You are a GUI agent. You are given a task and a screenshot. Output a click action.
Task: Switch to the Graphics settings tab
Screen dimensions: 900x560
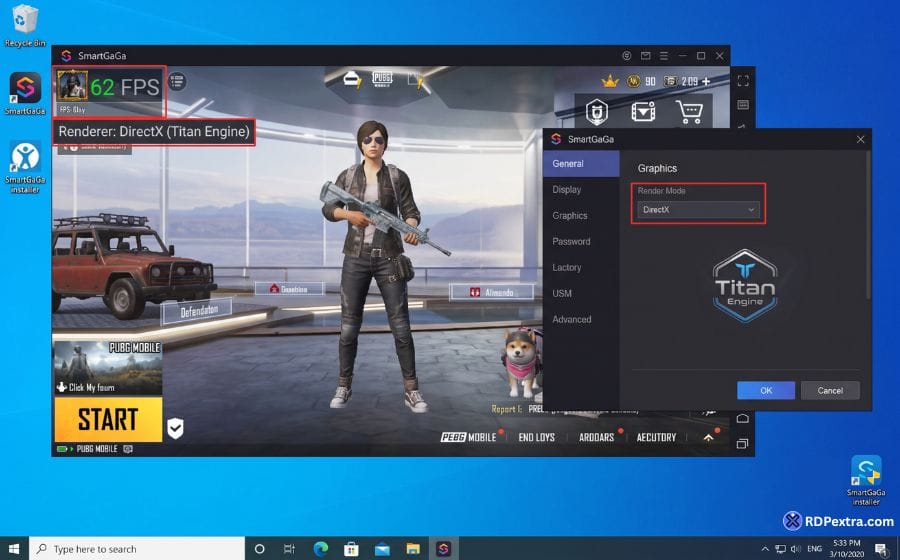[581, 216]
